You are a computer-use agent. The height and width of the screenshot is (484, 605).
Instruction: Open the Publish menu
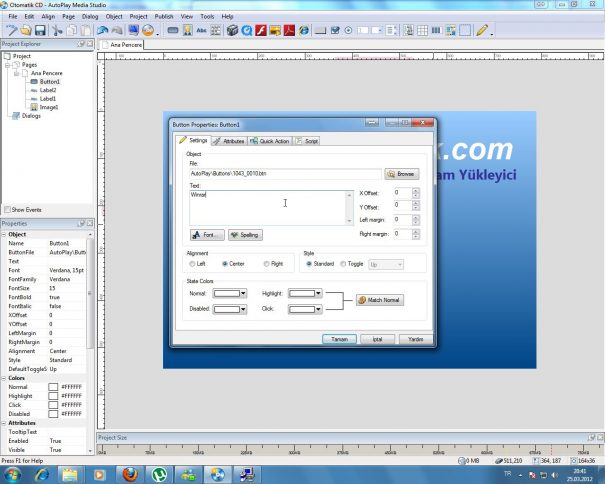[x=164, y=17]
